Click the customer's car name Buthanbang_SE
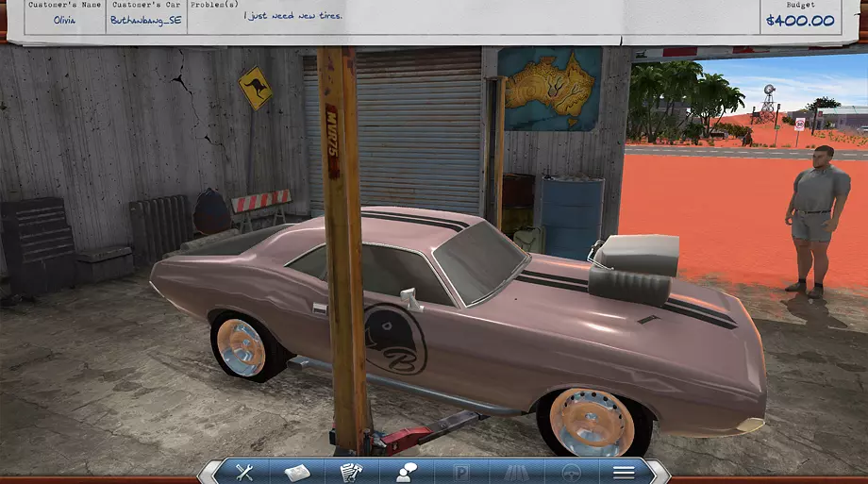The height and width of the screenshot is (484, 868). click(x=145, y=21)
